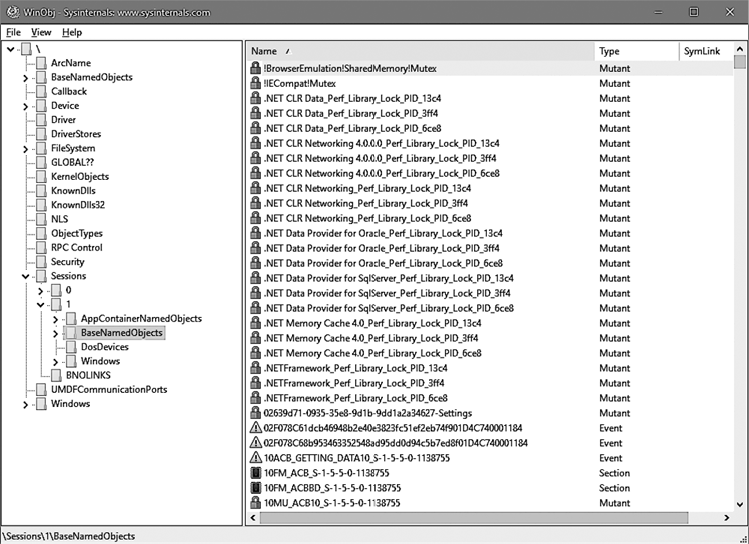Click the mutant icon of 10MU_ACB10_S-1-5-5-0-1138755
Screen dimensions: 749x544
[x=256, y=503]
